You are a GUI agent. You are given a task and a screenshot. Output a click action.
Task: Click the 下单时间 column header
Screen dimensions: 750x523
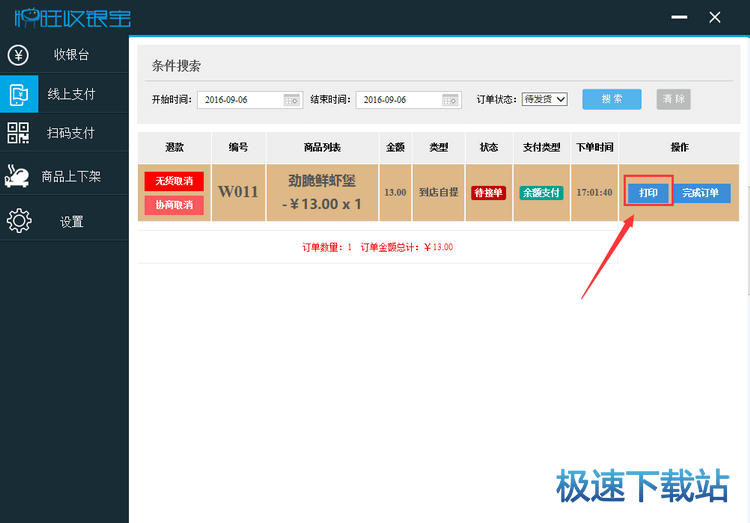[594, 147]
